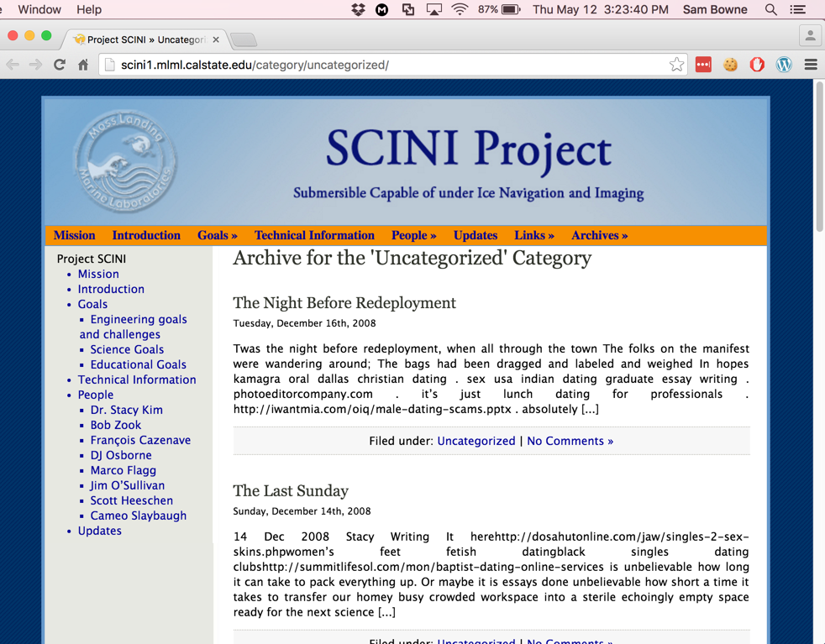Expand Links » in orange nav bar
The height and width of the screenshot is (644, 825).
point(534,235)
